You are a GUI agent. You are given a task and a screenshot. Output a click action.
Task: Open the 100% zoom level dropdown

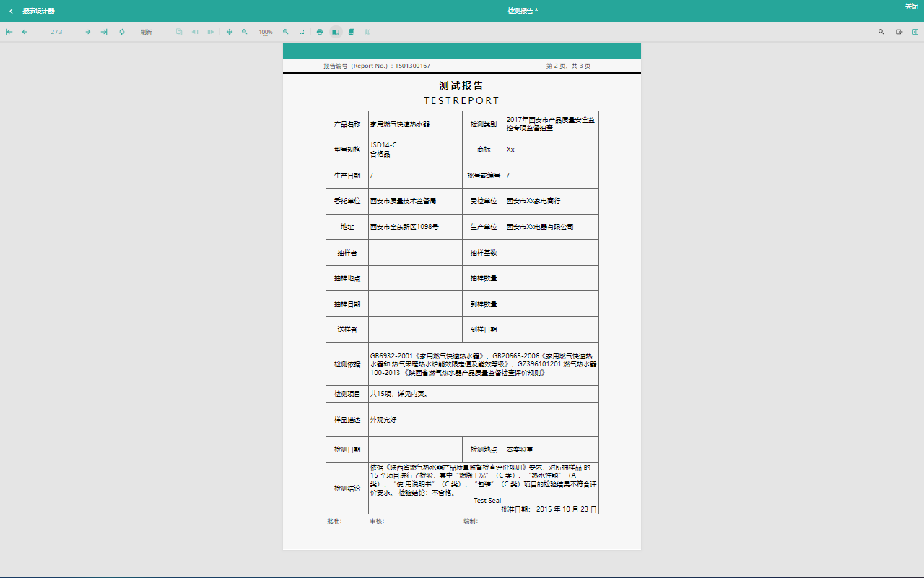[266, 32]
